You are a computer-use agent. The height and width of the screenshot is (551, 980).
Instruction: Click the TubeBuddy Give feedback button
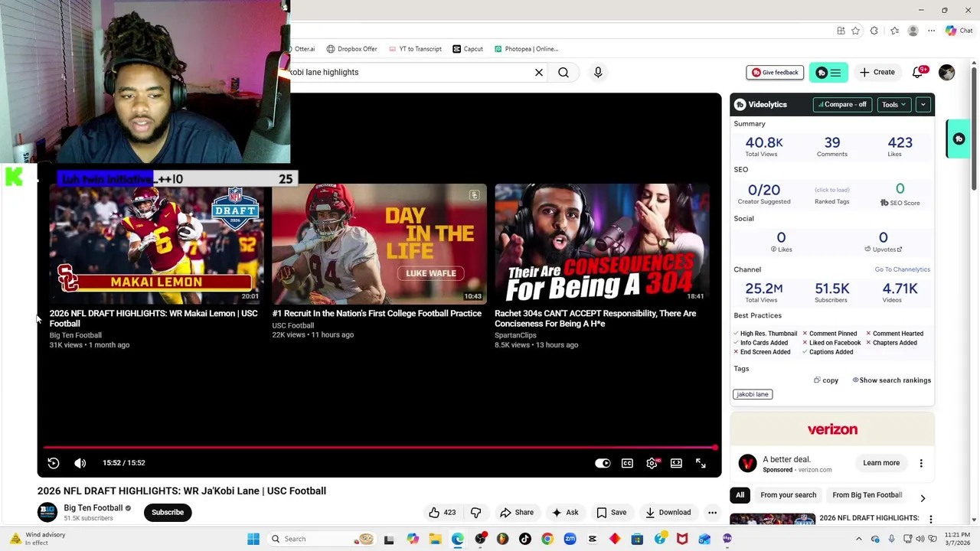(x=775, y=72)
